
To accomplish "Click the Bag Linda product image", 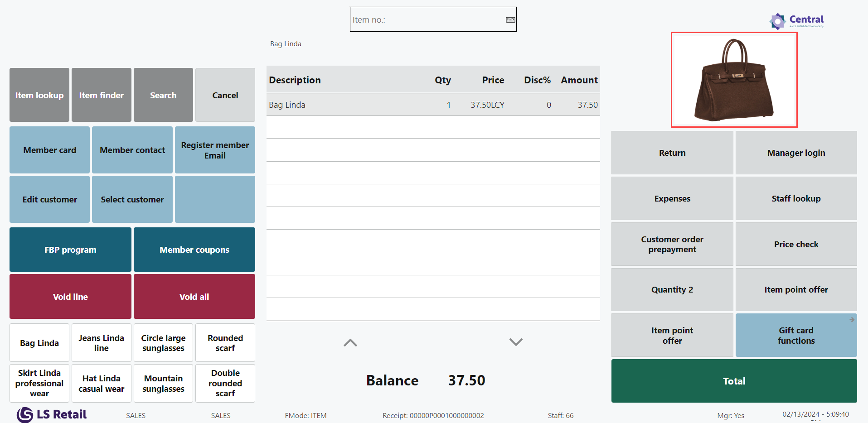I will (734, 80).
